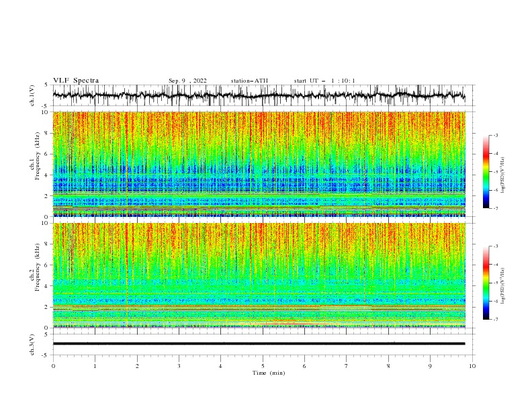
Task: Select the "Sep. 9 , 2022" date label
Action: coord(187,81)
